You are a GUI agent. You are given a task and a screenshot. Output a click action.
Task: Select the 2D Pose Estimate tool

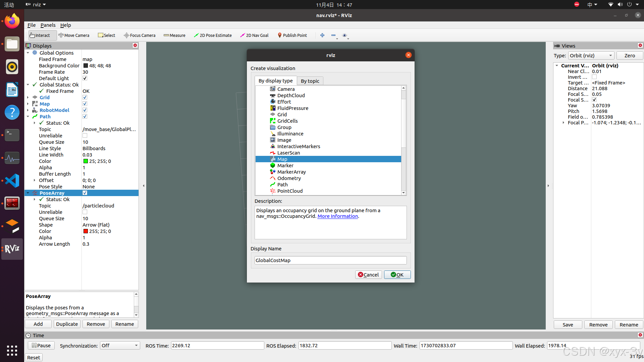[213, 35]
